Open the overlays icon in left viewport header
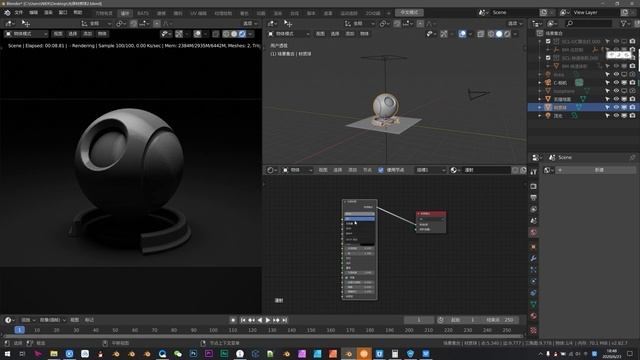 198,34
